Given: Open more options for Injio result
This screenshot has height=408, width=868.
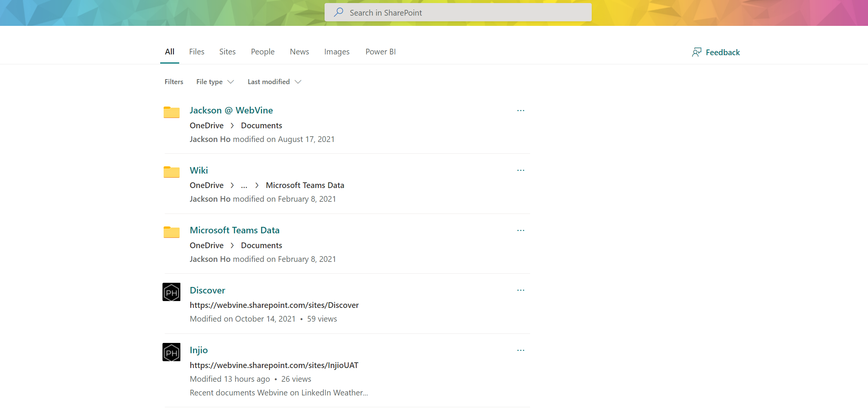Looking at the screenshot, I should [x=521, y=351].
